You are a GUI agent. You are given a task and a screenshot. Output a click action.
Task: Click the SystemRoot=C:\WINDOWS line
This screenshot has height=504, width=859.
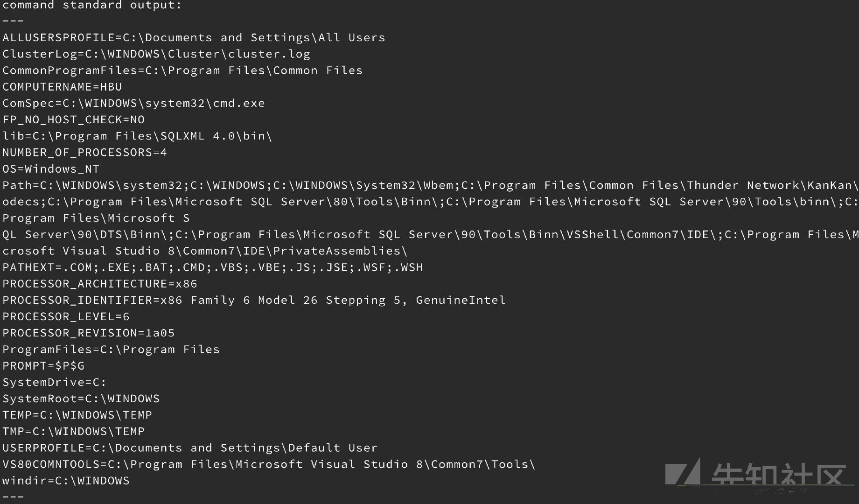(x=81, y=399)
